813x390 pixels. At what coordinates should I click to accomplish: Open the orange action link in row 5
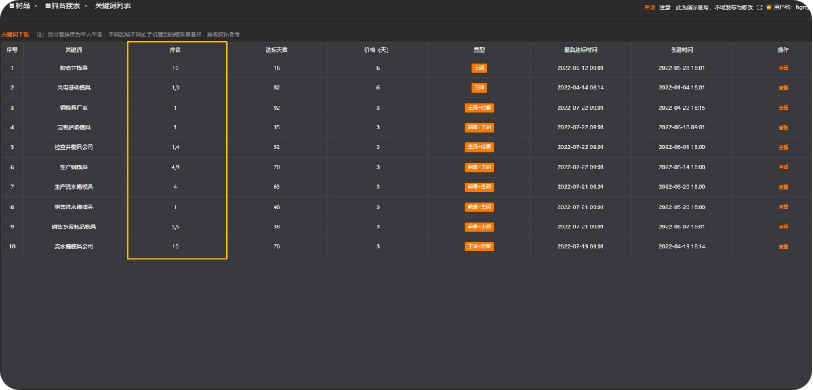coord(783,147)
